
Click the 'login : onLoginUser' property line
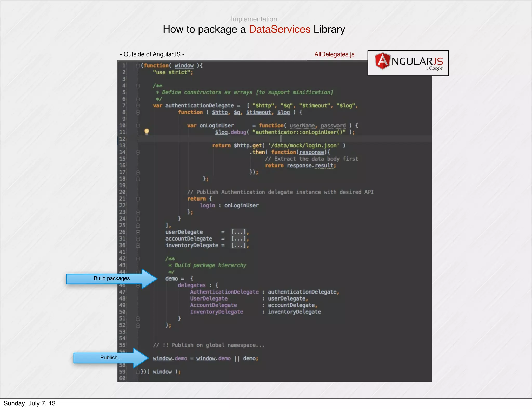point(229,206)
